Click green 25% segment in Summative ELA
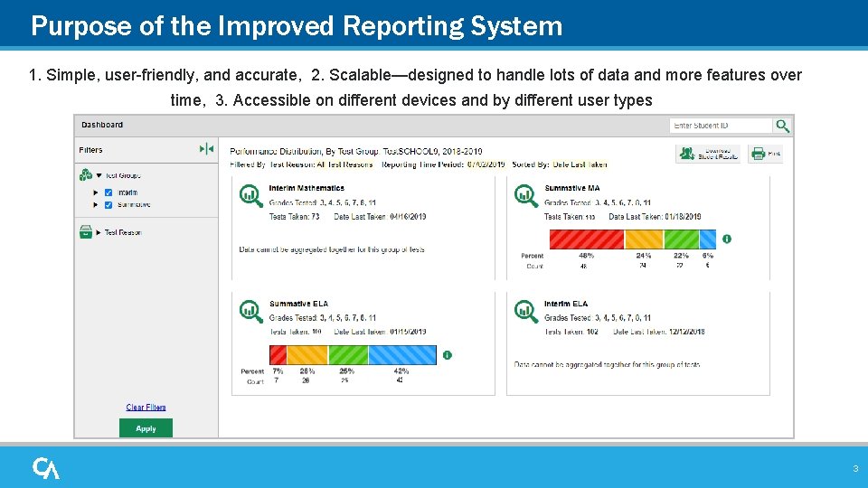 point(348,355)
